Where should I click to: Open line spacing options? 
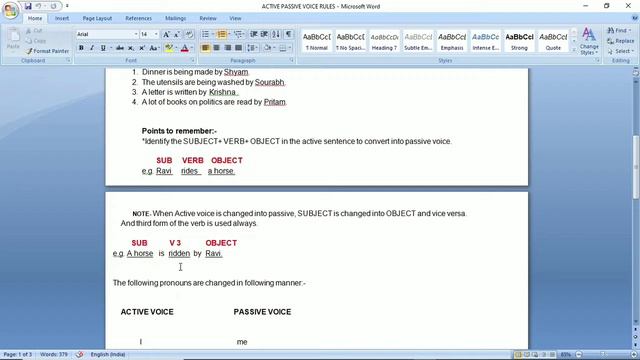[252, 48]
